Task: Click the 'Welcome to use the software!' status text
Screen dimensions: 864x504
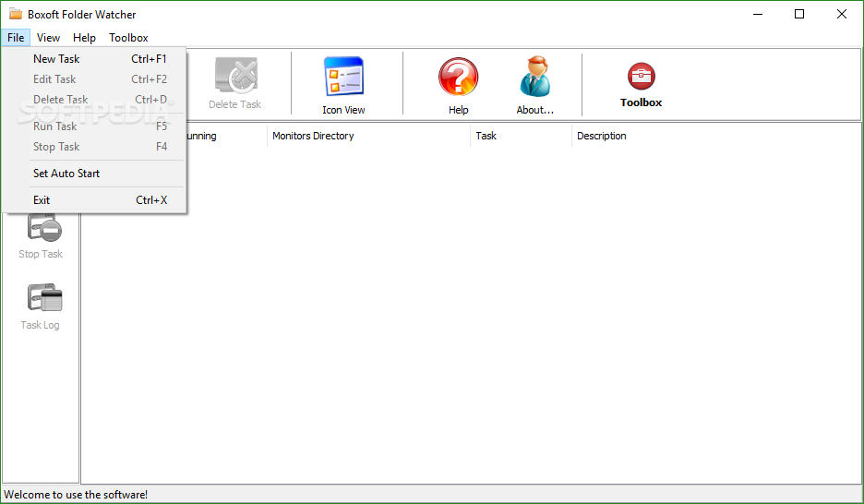Action: tap(76, 495)
